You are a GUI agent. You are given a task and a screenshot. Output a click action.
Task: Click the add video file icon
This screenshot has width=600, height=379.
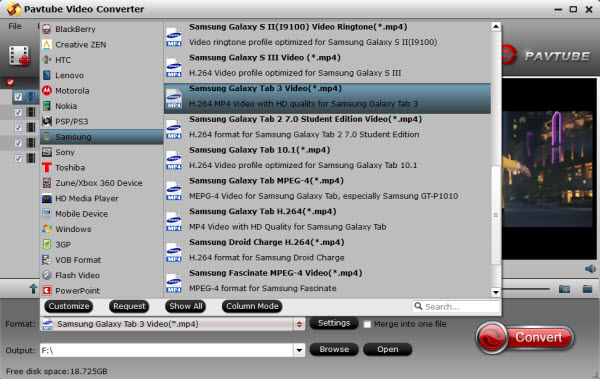point(19,56)
